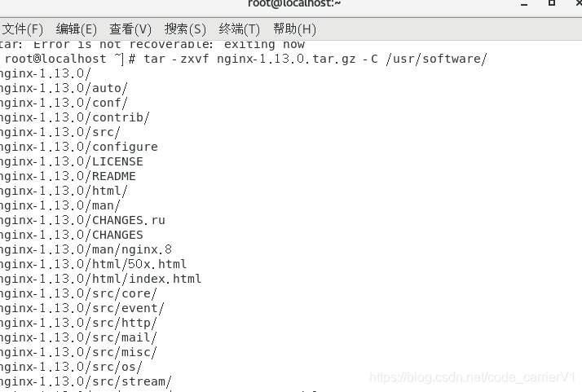582x392 pixels.
Task: Click the nginx-1.13.0/src/mail/ output line
Action: [x=78, y=337]
